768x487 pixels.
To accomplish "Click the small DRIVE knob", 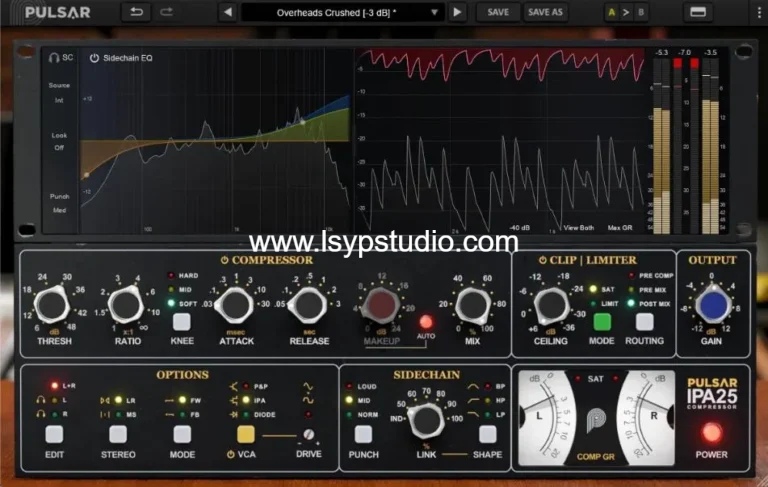I will [309, 434].
